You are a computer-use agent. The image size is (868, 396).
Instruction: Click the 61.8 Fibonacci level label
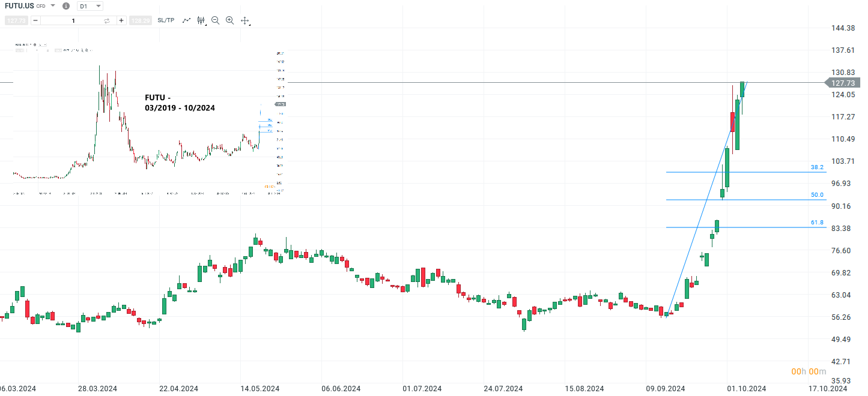coord(817,222)
